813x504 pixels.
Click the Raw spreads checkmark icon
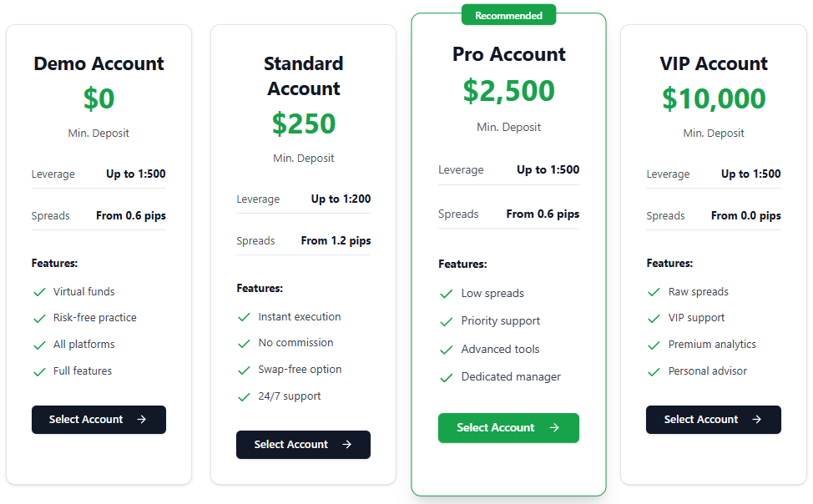(x=654, y=292)
